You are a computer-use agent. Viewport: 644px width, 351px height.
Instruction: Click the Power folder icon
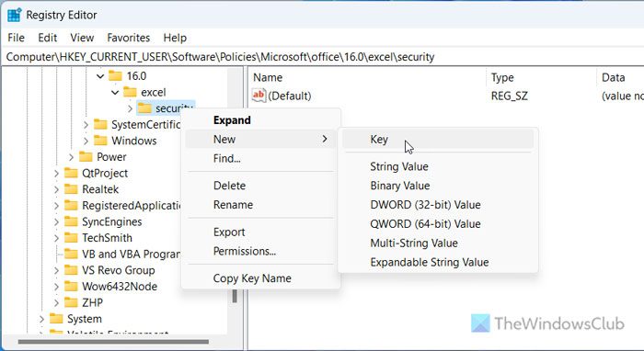86,156
